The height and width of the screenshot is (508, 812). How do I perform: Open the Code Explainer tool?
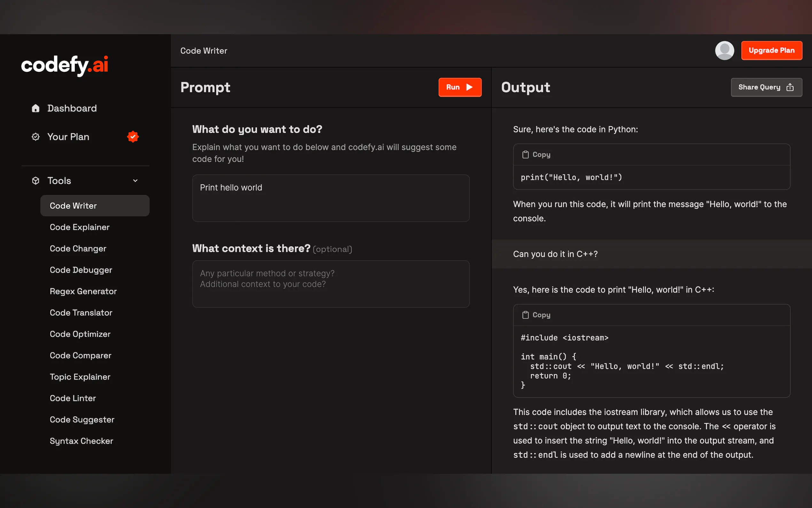tap(80, 227)
